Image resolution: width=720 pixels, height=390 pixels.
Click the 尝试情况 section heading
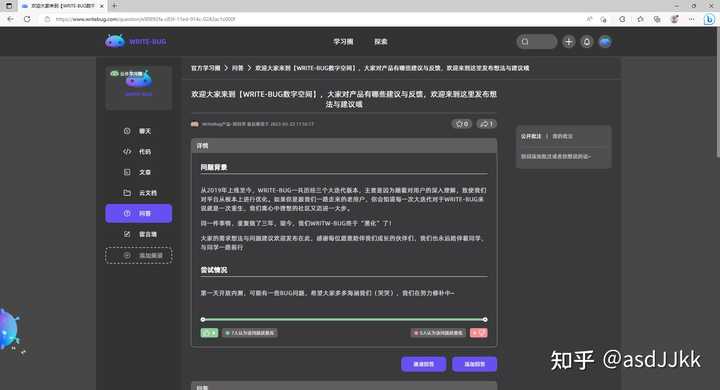pos(214,270)
